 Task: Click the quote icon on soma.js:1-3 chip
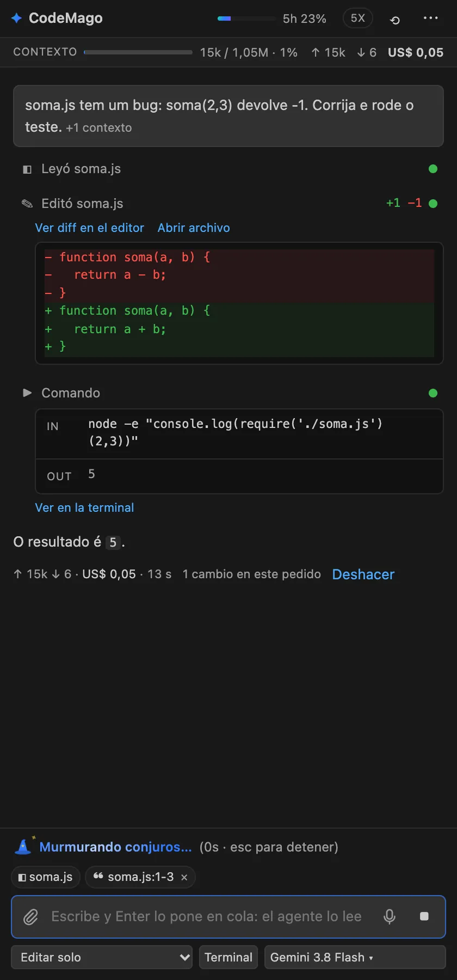[98, 877]
